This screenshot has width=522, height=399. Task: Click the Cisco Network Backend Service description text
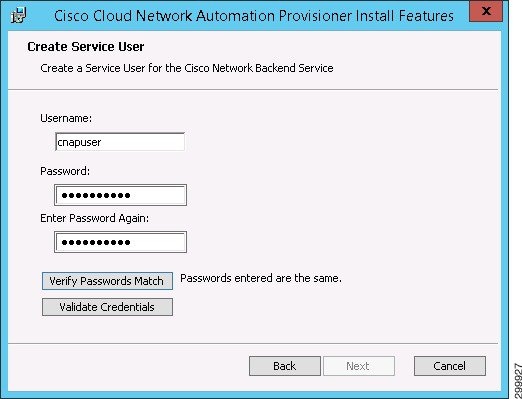coord(187,68)
